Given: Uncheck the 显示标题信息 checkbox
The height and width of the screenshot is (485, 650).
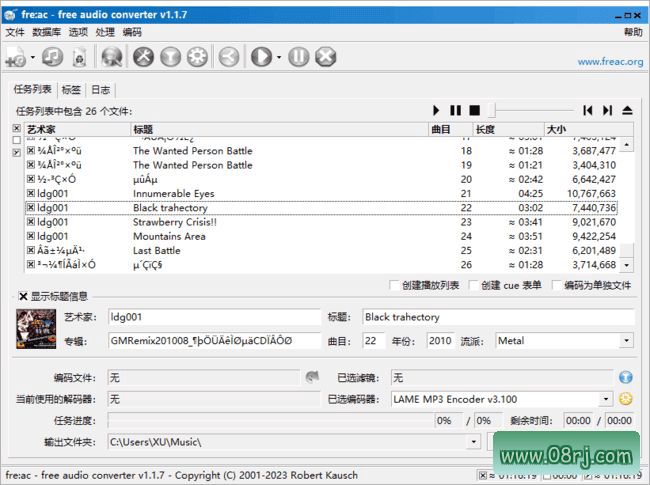Looking at the screenshot, I should tap(23, 296).
